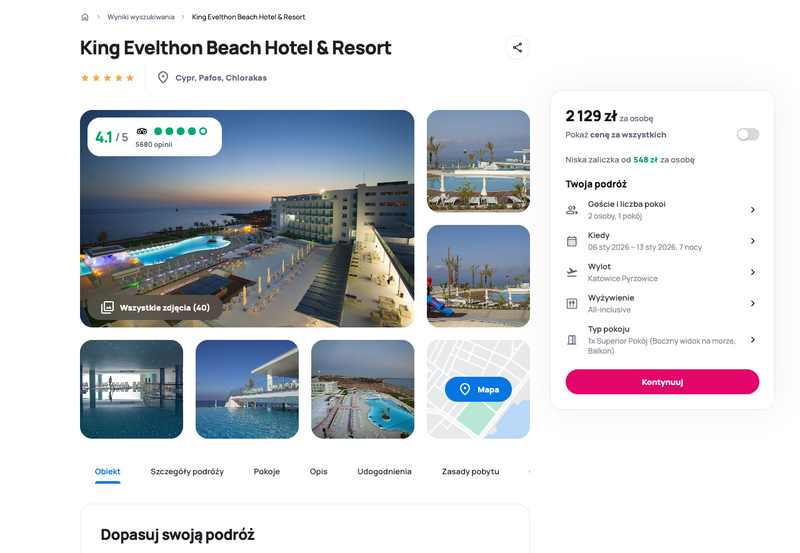Open the Mapa button

(x=478, y=389)
